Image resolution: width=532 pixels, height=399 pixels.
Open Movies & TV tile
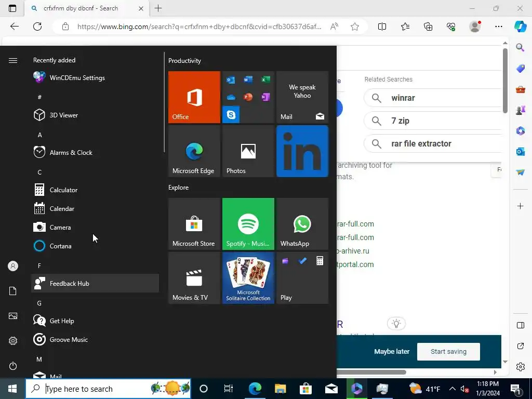194,278
